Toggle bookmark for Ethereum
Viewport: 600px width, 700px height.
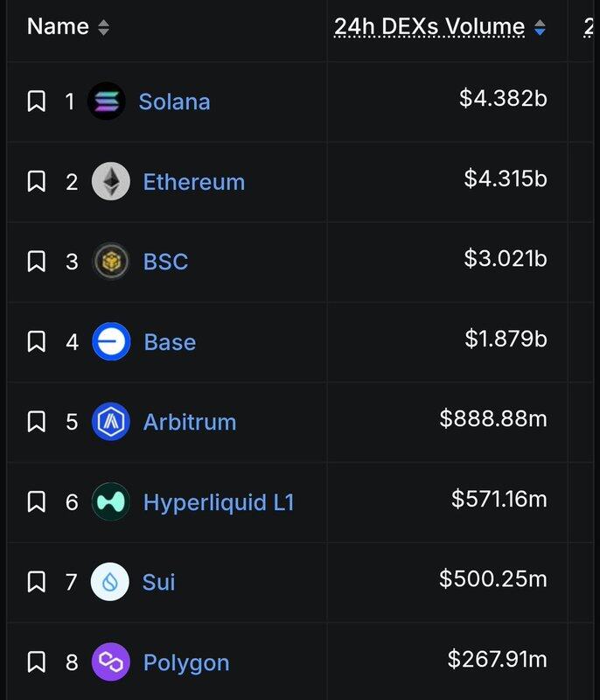pyautogui.click(x=36, y=182)
